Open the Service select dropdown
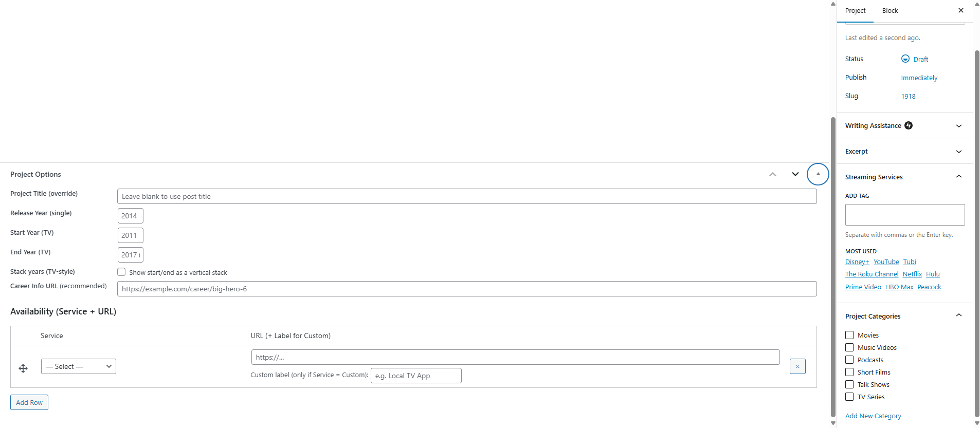The width and height of the screenshot is (980, 428). (x=79, y=366)
